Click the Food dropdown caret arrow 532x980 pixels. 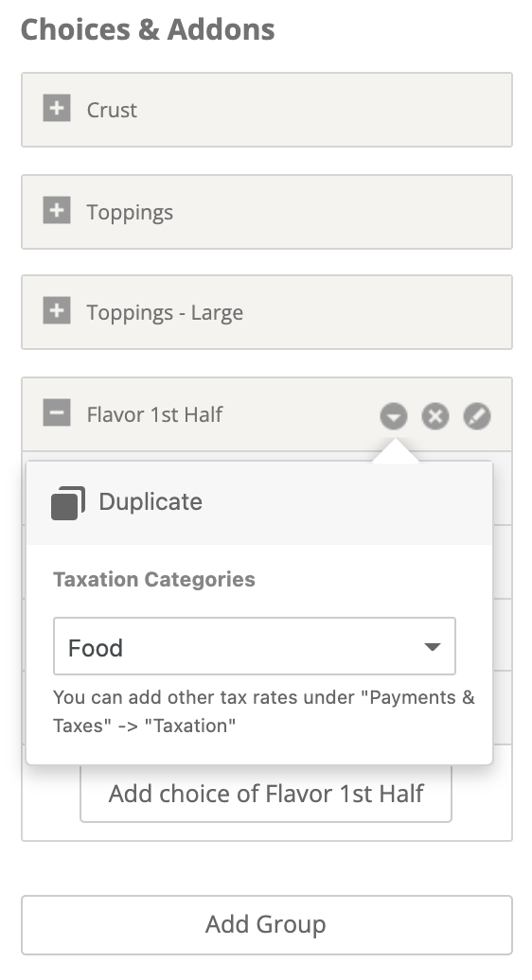pos(432,647)
